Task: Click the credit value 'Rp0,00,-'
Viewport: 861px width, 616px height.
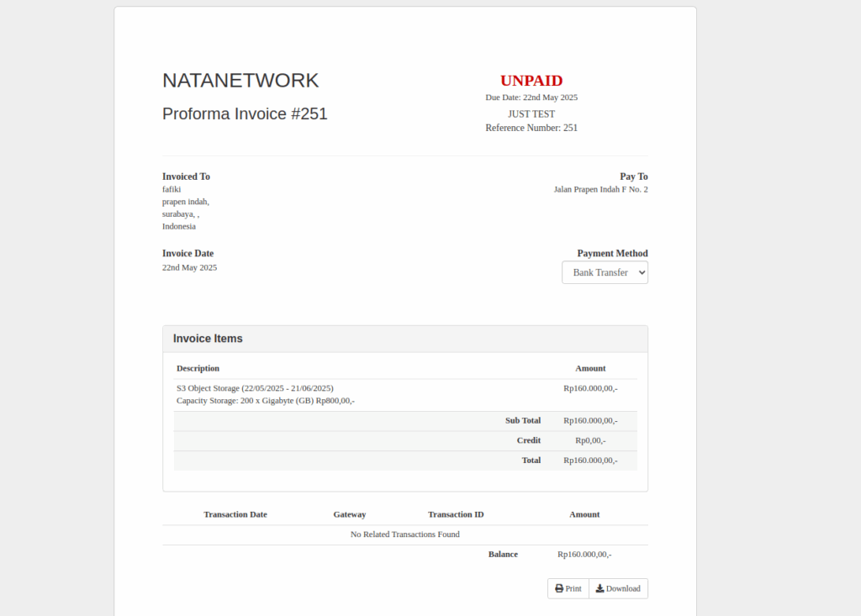Action: click(590, 440)
